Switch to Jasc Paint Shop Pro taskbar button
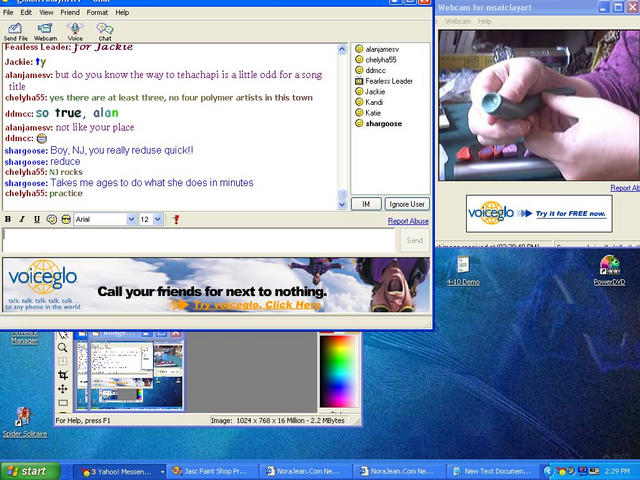The image size is (640, 480). 213,471
